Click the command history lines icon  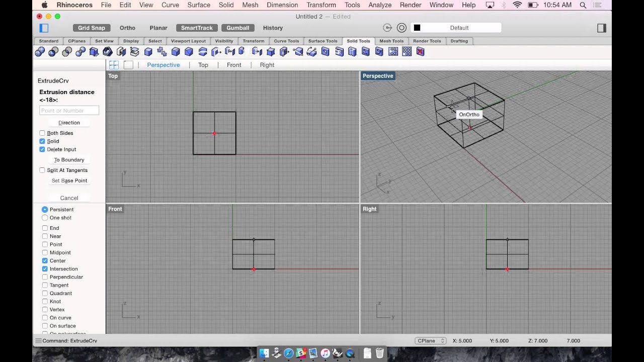[38, 341]
